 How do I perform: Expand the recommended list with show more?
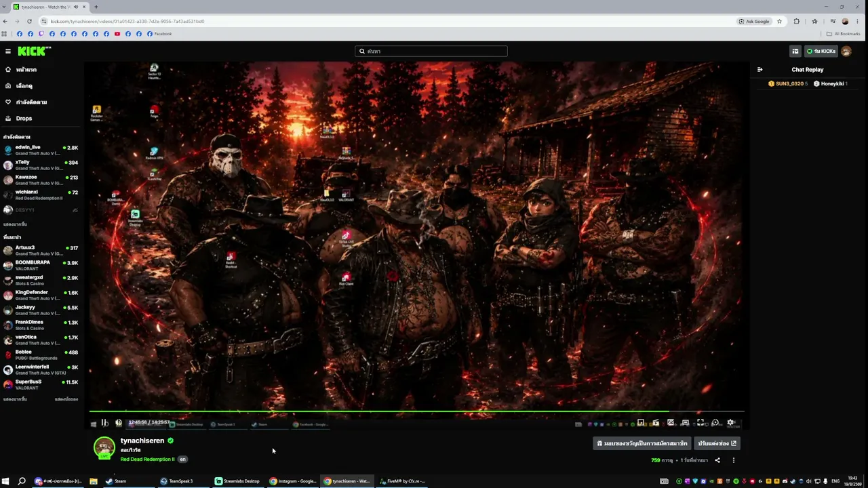coord(15,399)
